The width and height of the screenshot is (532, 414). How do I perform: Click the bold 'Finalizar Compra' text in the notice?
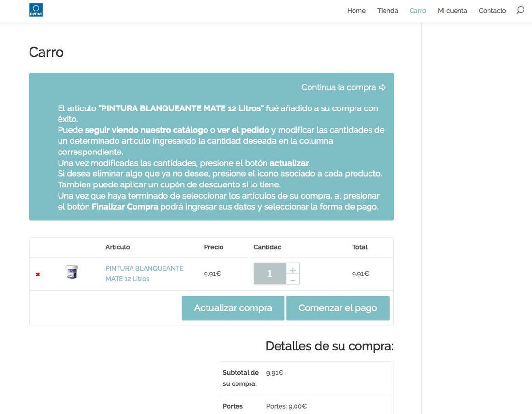(125, 207)
